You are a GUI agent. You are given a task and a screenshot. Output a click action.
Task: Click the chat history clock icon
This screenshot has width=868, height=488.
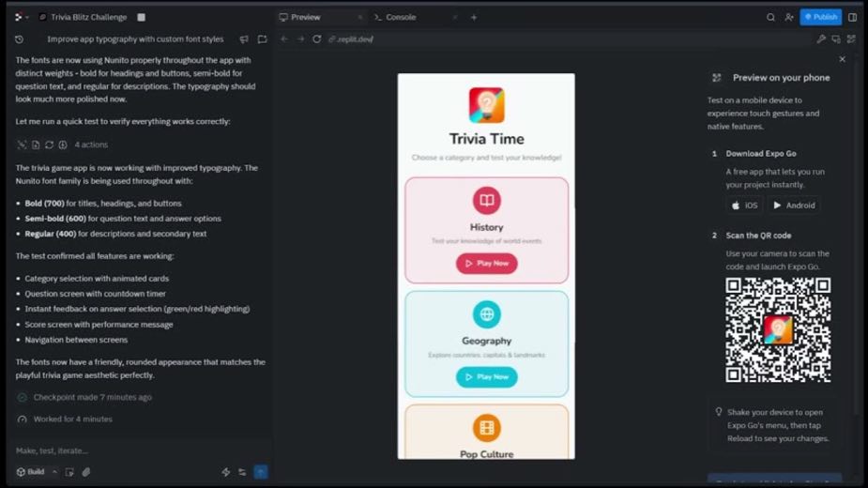20,39
